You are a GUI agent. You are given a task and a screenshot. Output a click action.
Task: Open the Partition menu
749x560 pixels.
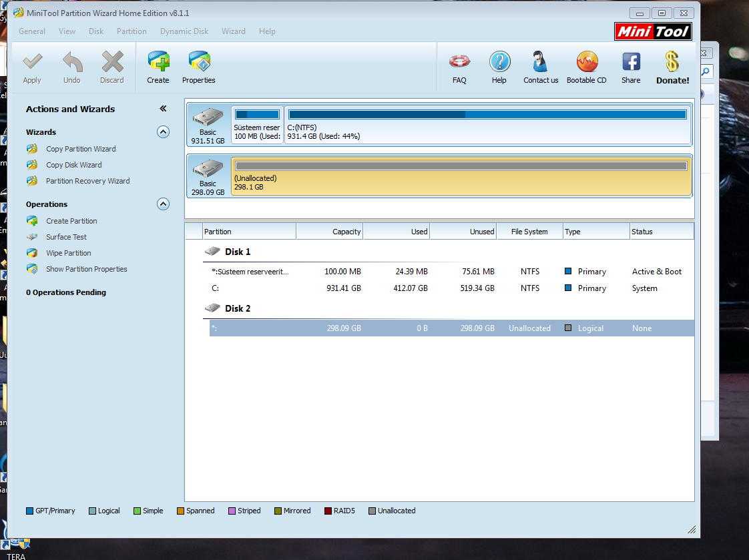[x=132, y=31]
